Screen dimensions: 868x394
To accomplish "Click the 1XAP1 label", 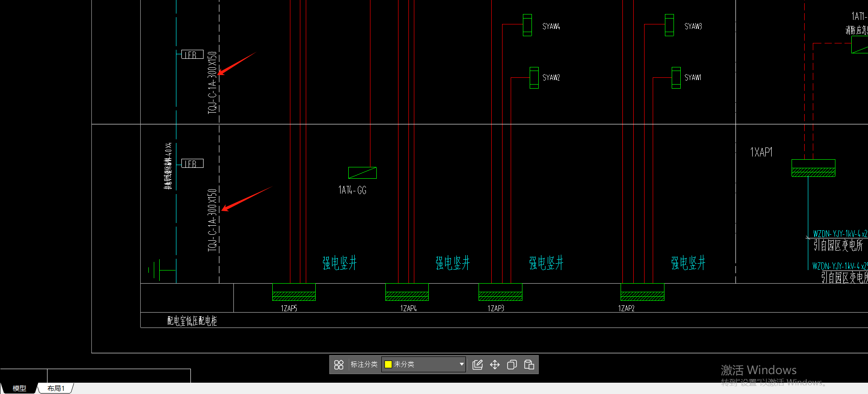I will coord(762,152).
